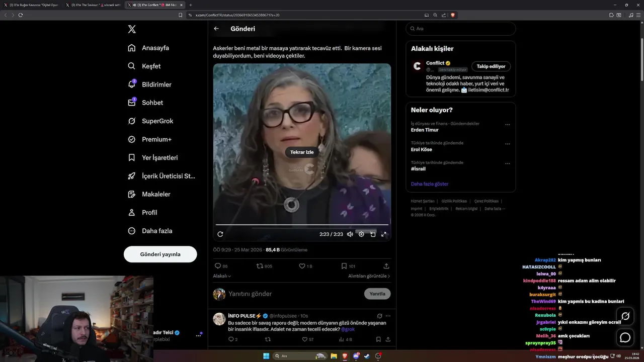Open Alıntıları görüntüle link
This screenshot has width=644, height=362.
pos(369,276)
